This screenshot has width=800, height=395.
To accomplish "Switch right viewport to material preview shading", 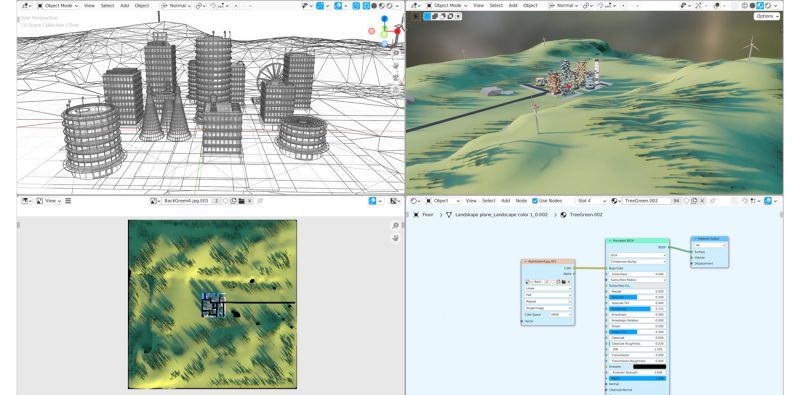I will [760, 6].
